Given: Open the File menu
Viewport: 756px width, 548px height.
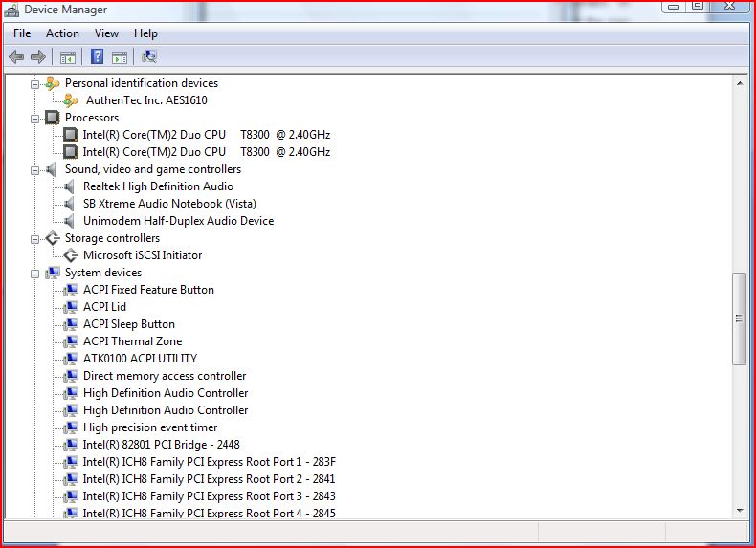Looking at the screenshot, I should tap(22, 33).
